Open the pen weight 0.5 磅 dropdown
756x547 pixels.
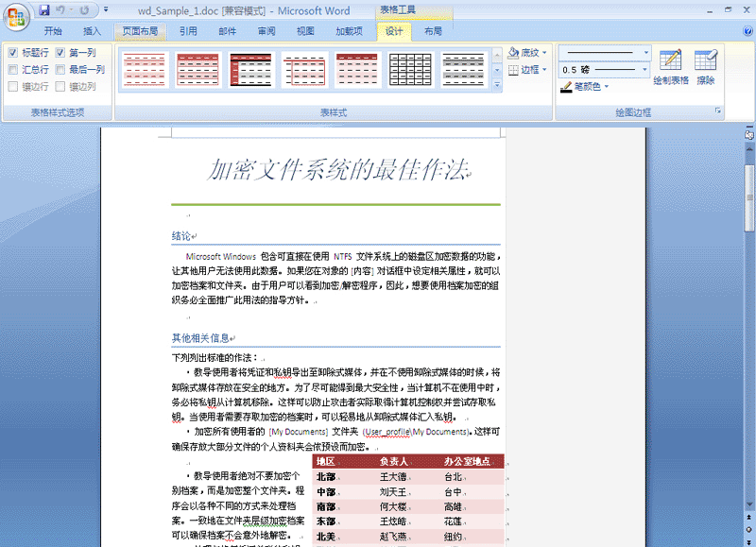pos(646,70)
